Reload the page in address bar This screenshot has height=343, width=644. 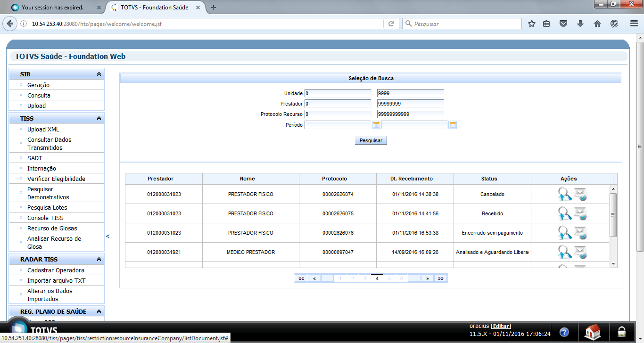click(391, 24)
